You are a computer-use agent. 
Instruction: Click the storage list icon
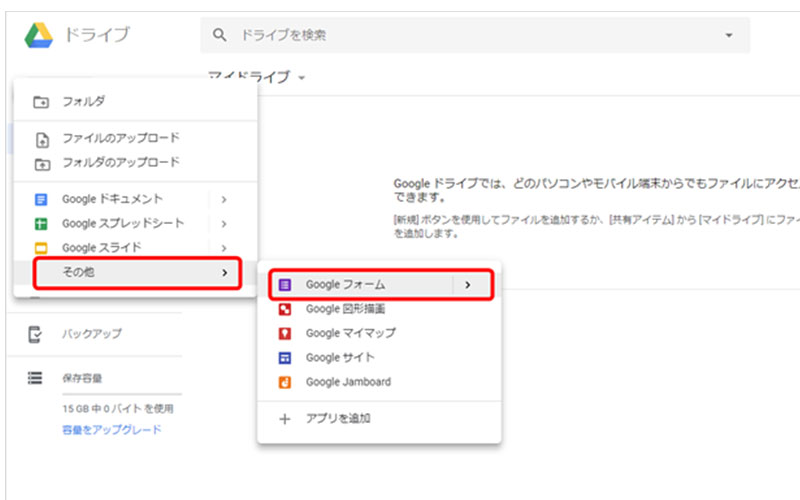click(x=35, y=378)
